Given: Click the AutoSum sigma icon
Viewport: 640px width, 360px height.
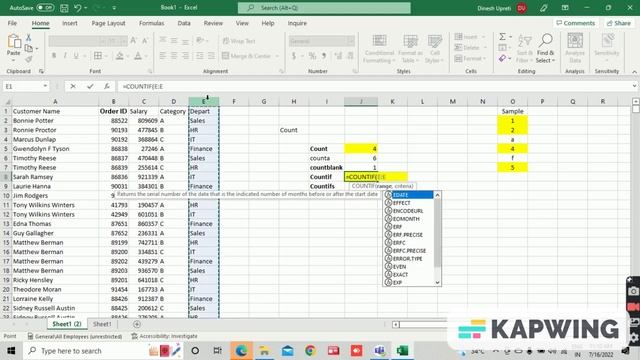Looking at the screenshot, I should coord(502,37).
